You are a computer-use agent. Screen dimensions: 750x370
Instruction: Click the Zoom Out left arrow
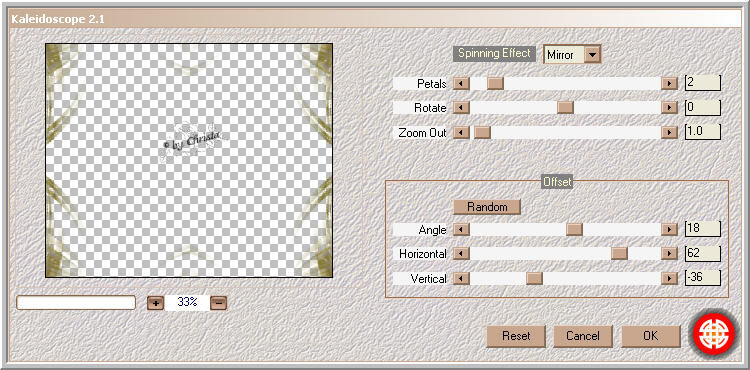pos(461,132)
